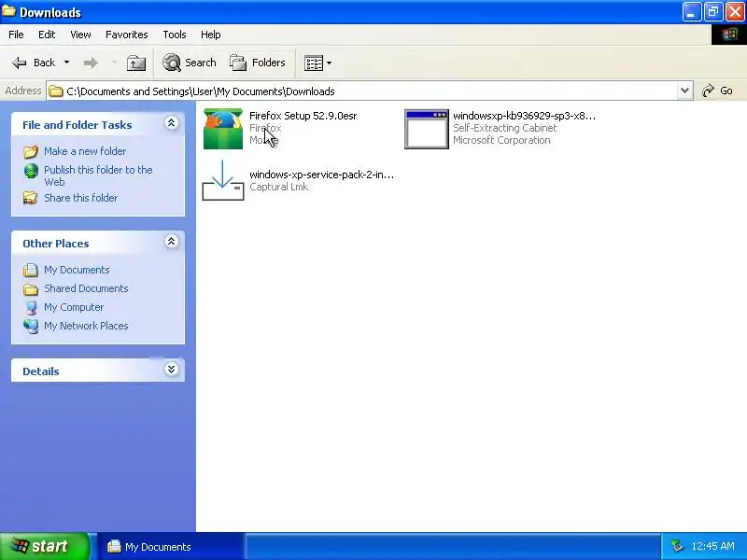Click Make a new folder link

click(85, 151)
